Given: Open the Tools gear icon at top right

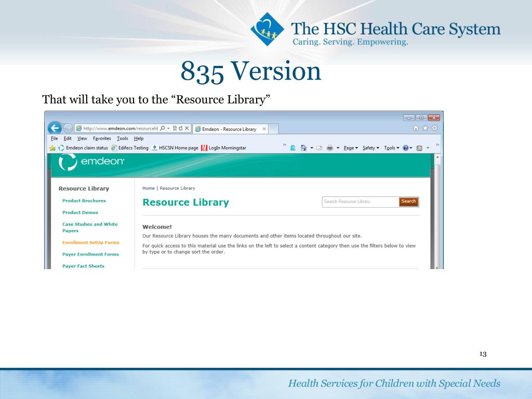Looking at the screenshot, I should (x=435, y=128).
